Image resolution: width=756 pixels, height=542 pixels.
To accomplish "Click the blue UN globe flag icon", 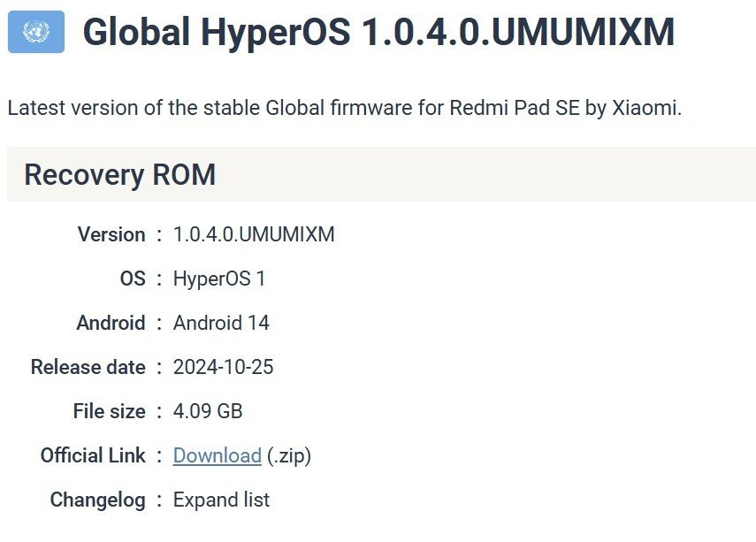I will [35, 32].
